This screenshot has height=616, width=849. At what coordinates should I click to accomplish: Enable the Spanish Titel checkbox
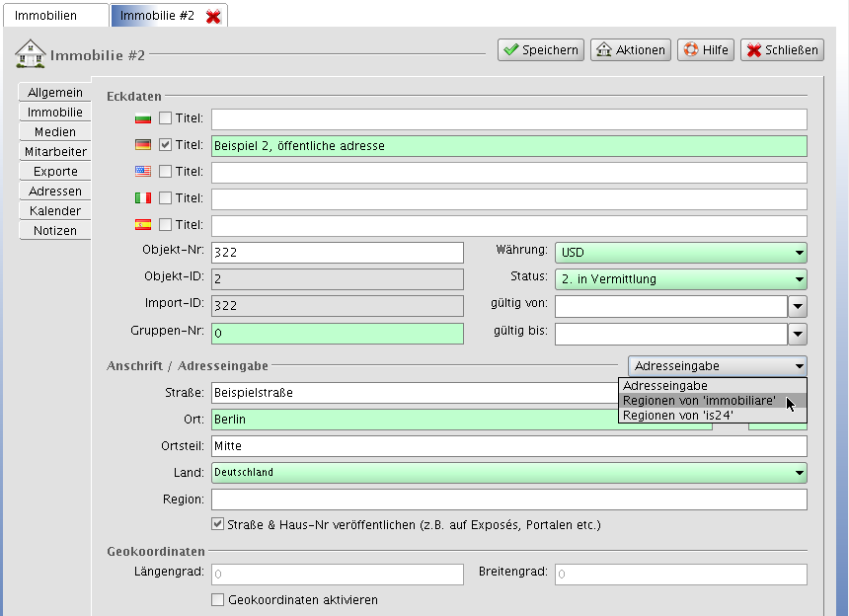[x=166, y=225]
